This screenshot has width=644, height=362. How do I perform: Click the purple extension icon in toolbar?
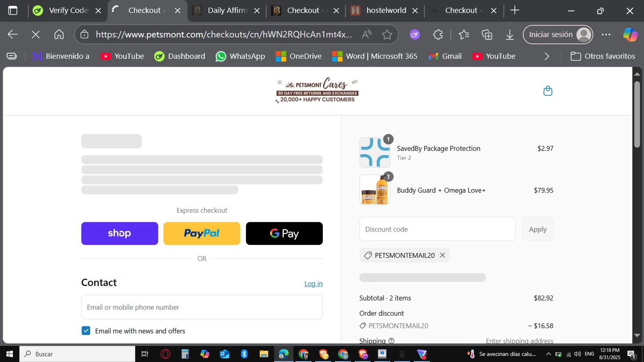[415, 34]
